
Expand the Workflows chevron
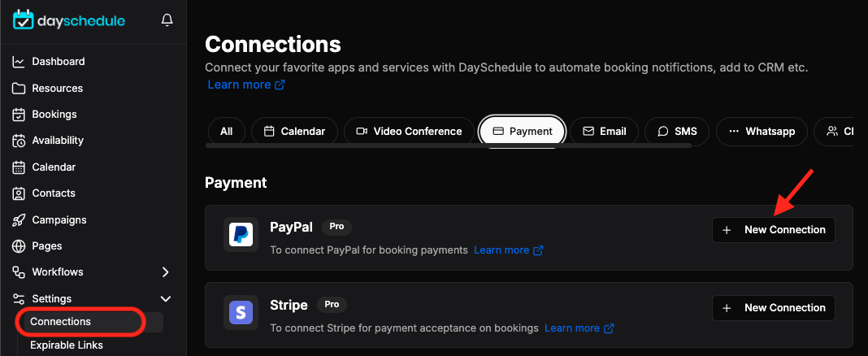[x=166, y=271]
